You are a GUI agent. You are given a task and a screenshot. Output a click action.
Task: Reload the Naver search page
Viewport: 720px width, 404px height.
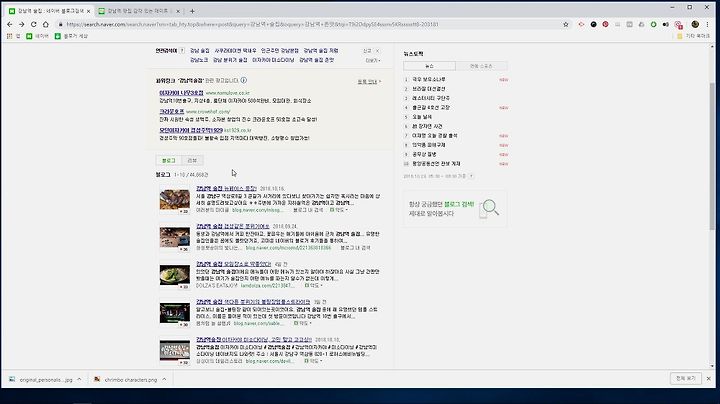(34, 24)
